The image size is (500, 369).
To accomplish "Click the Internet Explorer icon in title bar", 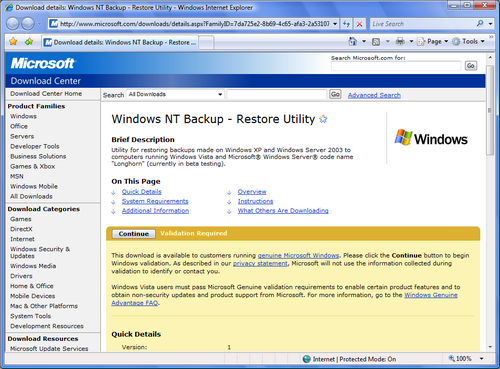I will point(9,7).
